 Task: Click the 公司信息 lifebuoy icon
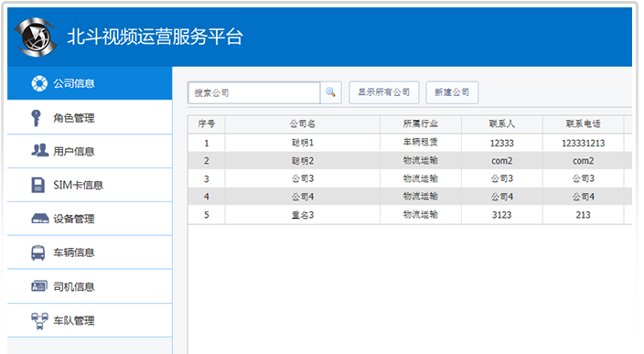point(39,83)
